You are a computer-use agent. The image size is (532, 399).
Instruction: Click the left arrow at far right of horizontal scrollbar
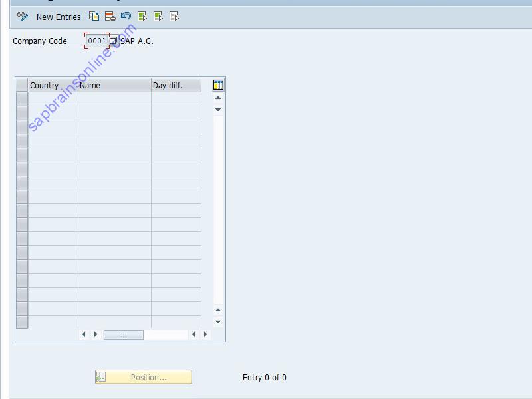click(194, 334)
